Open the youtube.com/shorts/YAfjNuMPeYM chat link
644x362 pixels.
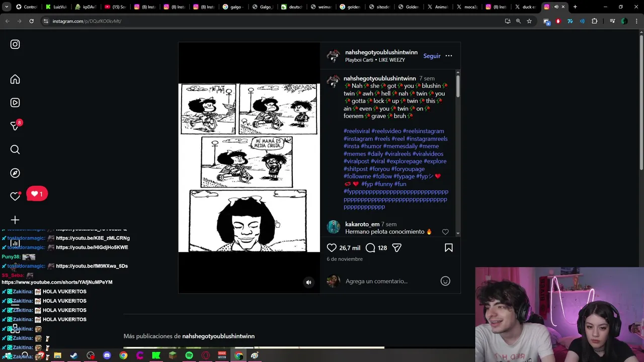pos(57,282)
